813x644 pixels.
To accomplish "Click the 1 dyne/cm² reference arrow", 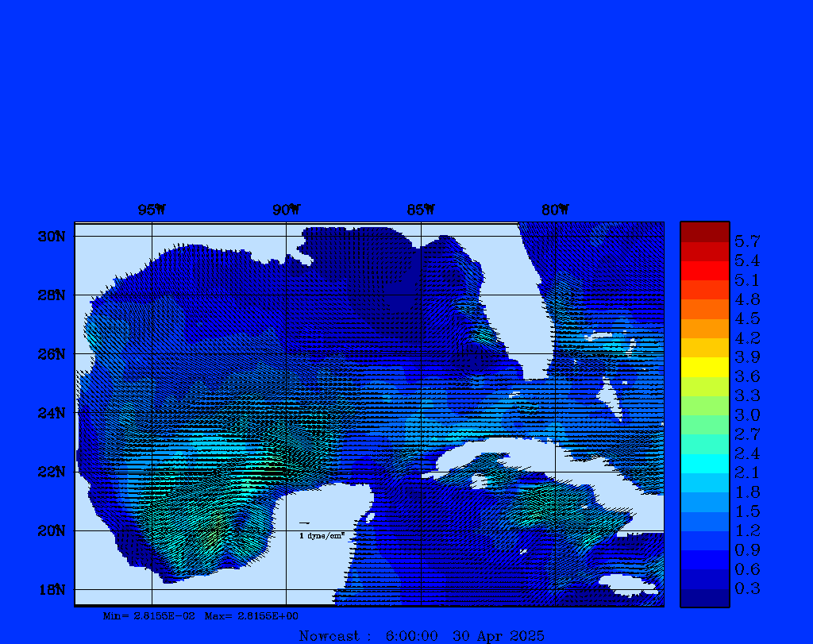I will click(304, 523).
